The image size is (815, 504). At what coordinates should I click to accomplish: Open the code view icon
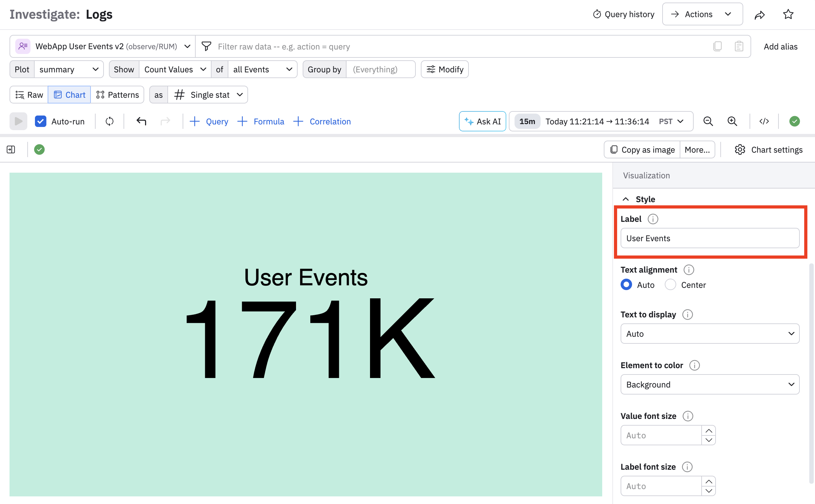coord(764,121)
